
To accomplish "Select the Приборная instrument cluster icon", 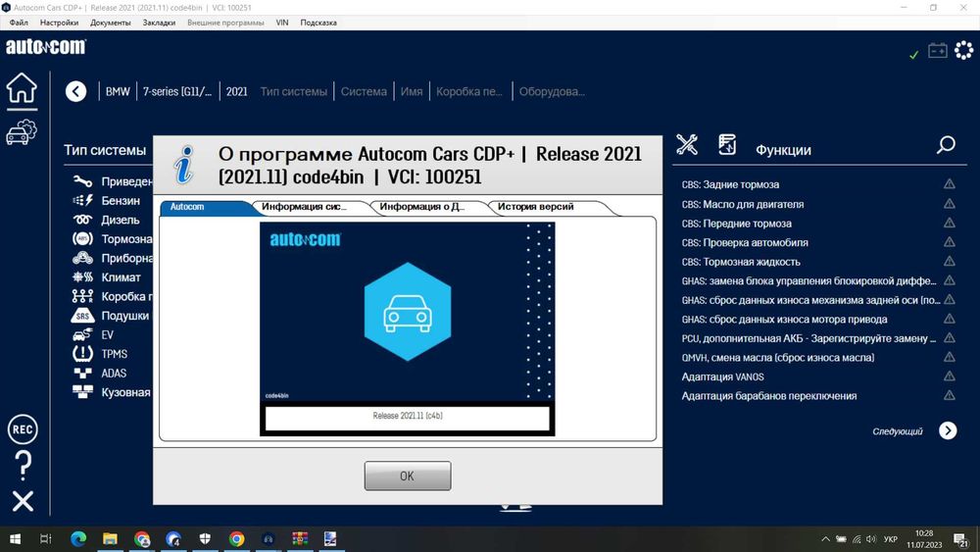I will (82, 258).
